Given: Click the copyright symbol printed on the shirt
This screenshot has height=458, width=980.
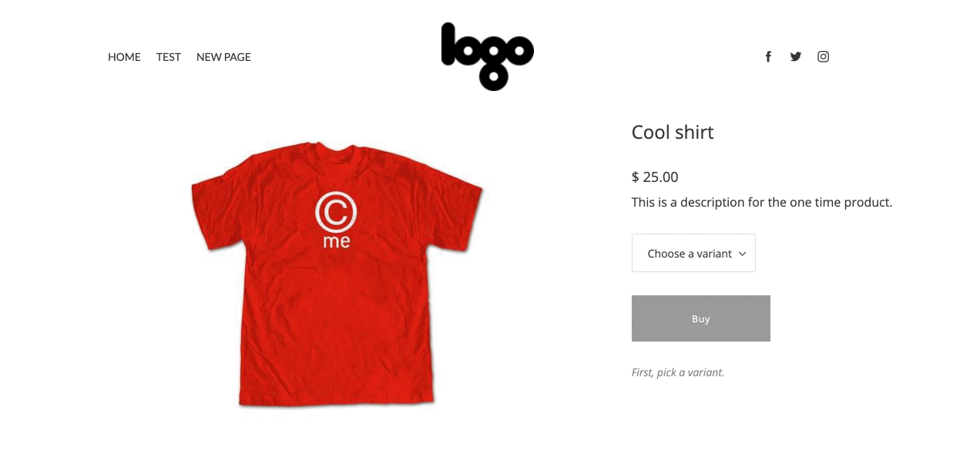Looking at the screenshot, I should click(x=336, y=212).
